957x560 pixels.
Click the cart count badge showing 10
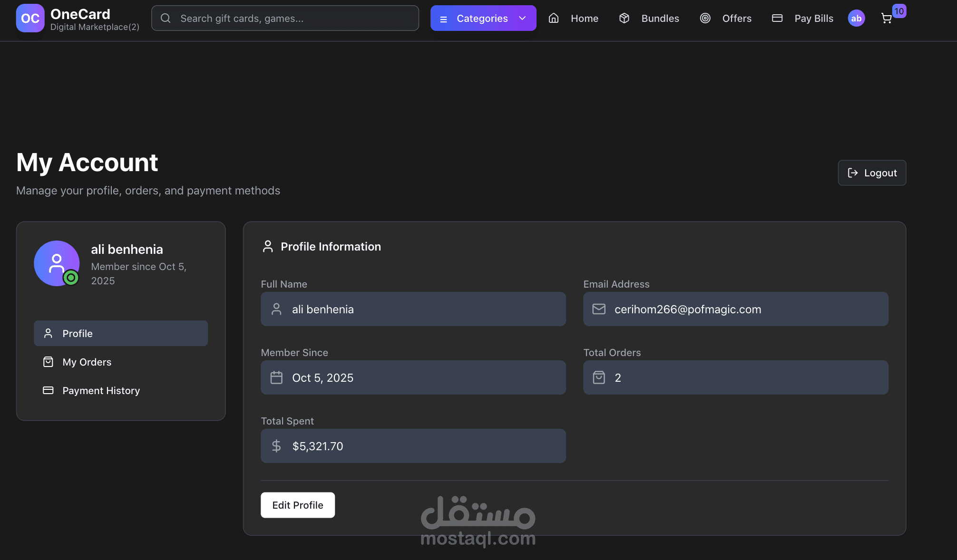(899, 11)
